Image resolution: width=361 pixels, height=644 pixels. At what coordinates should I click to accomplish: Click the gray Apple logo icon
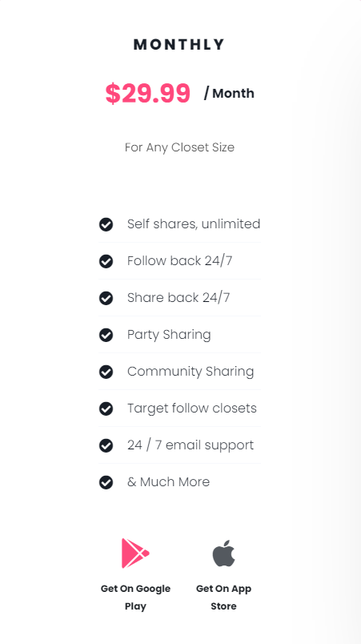223,553
